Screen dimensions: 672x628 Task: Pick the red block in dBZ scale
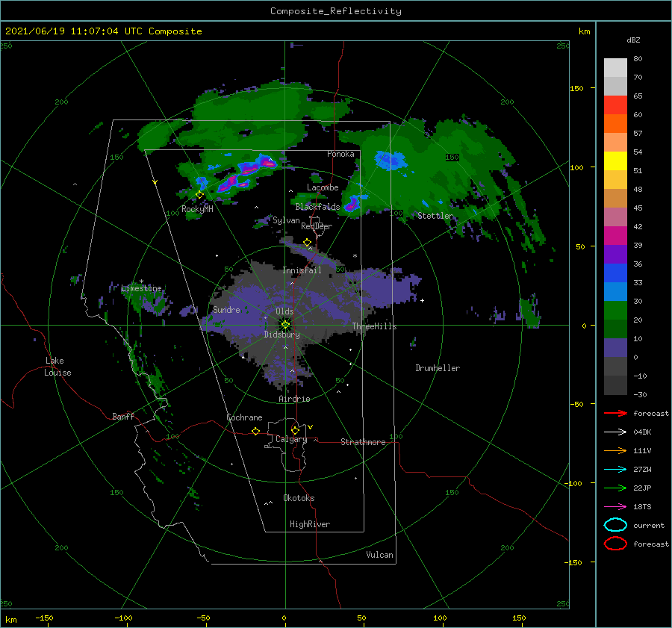pos(615,105)
